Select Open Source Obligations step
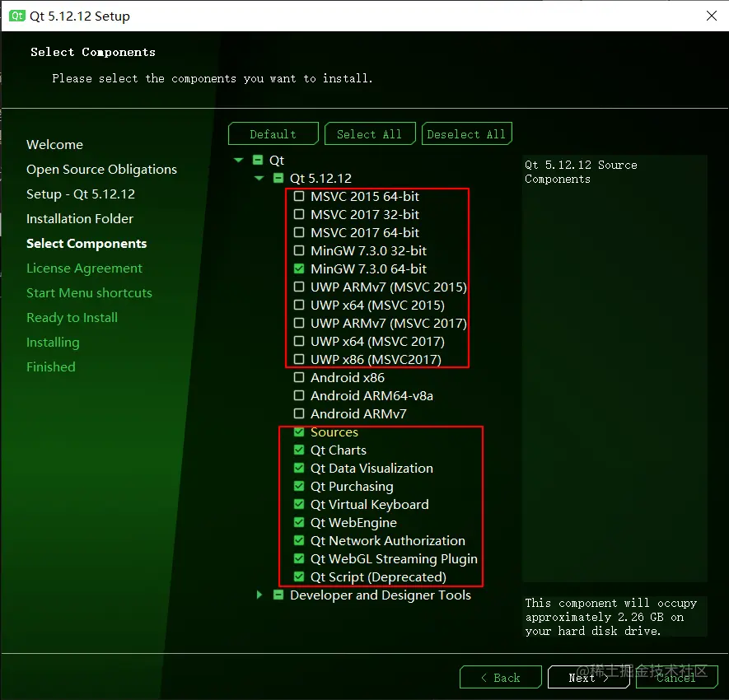 coord(102,170)
